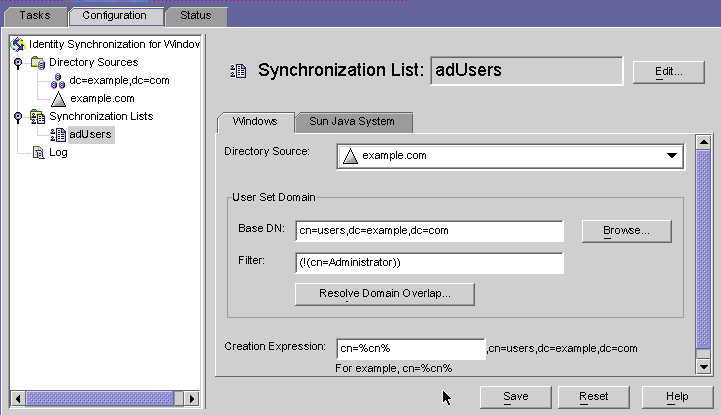The width and height of the screenshot is (721, 415).
Task: Click the Identity Synchronization for Windows label
Action: click(114, 45)
